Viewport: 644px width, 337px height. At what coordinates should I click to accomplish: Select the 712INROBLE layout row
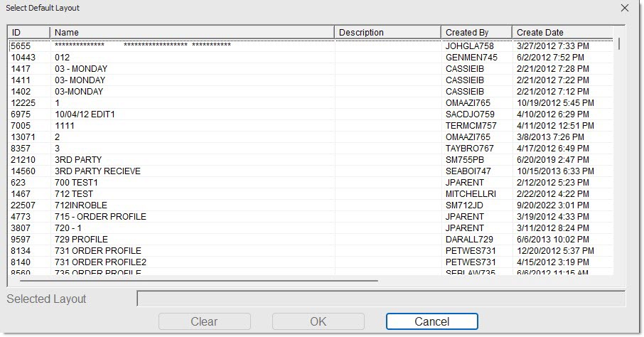point(80,205)
